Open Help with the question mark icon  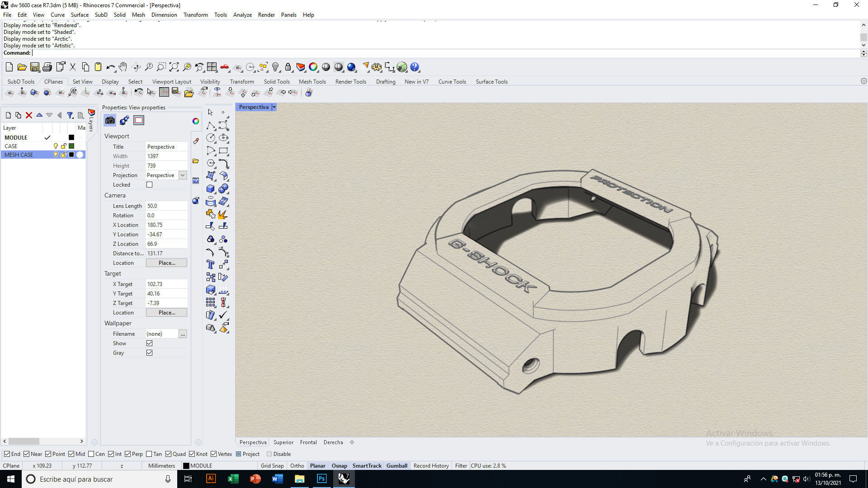coord(415,67)
